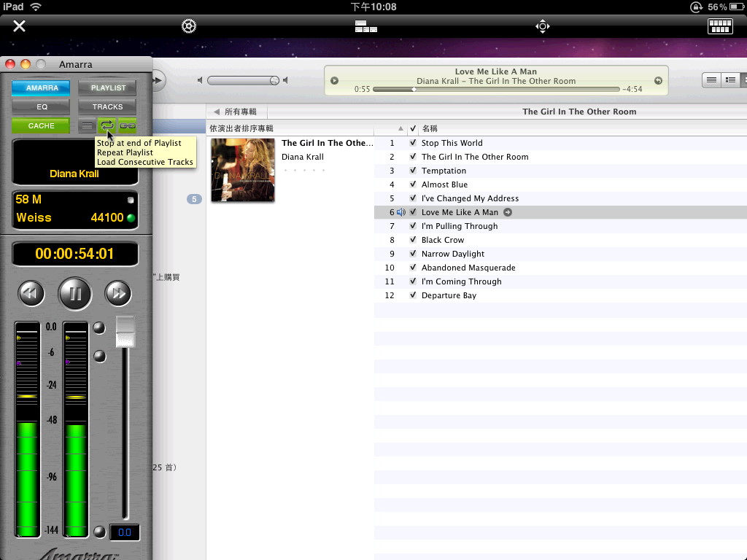747x560 pixels.
Task: Click the green indicator next to 44100
Action: pyautogui.click(x=131, y=218)
